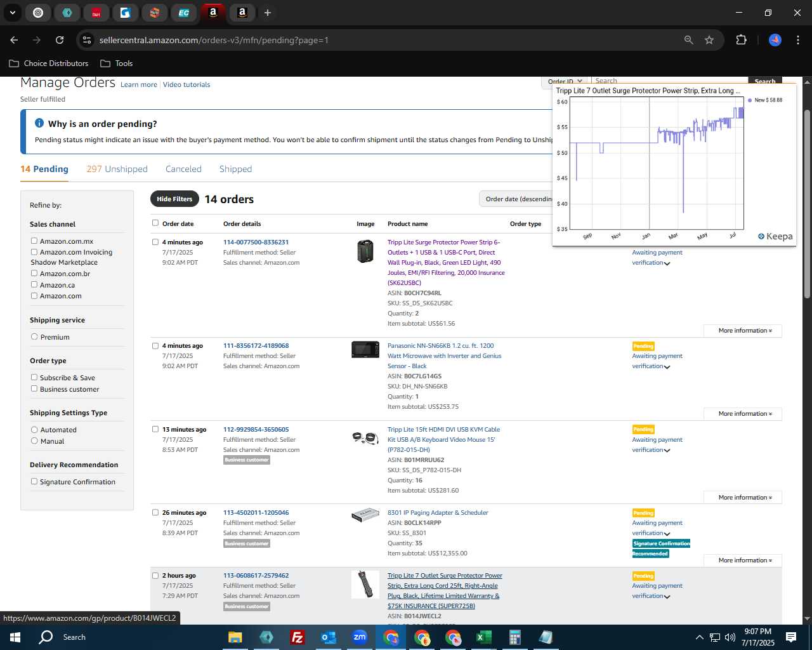812x650 pixels.
Task: Launch File Explorer from taskbar
Action: point(235,637)
